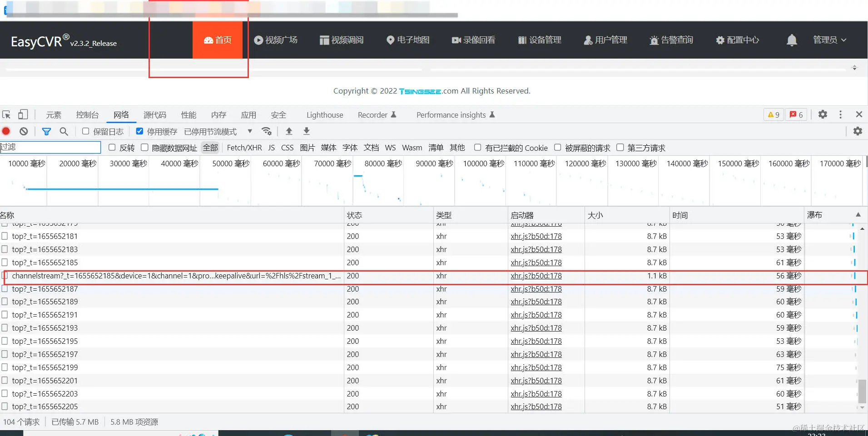This screenshot has width=868, height=436.
Task: Switch to 内存 DevTools tab
Action: tap(218, 115)
